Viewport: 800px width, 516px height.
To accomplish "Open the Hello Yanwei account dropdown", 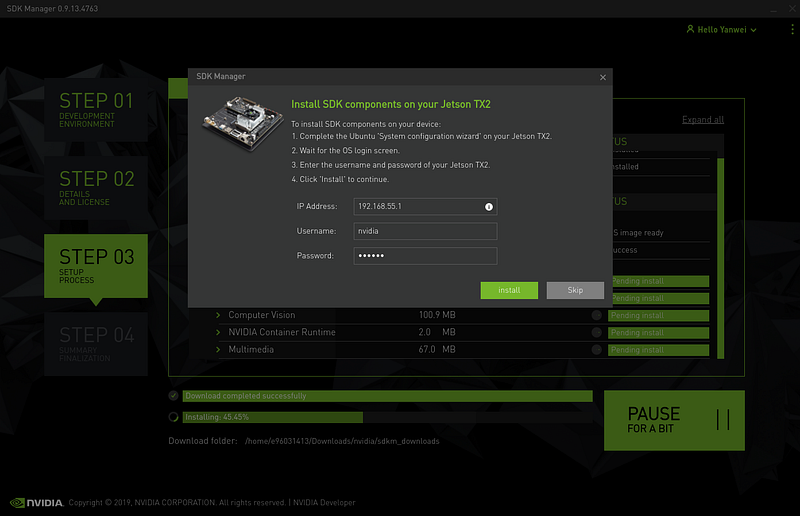I will coord(721,30).
